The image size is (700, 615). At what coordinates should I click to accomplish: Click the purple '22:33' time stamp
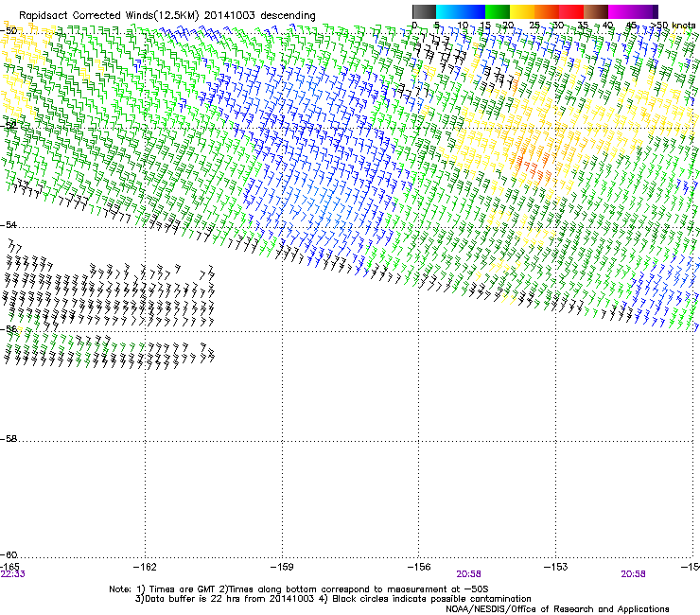pos(13,574)
